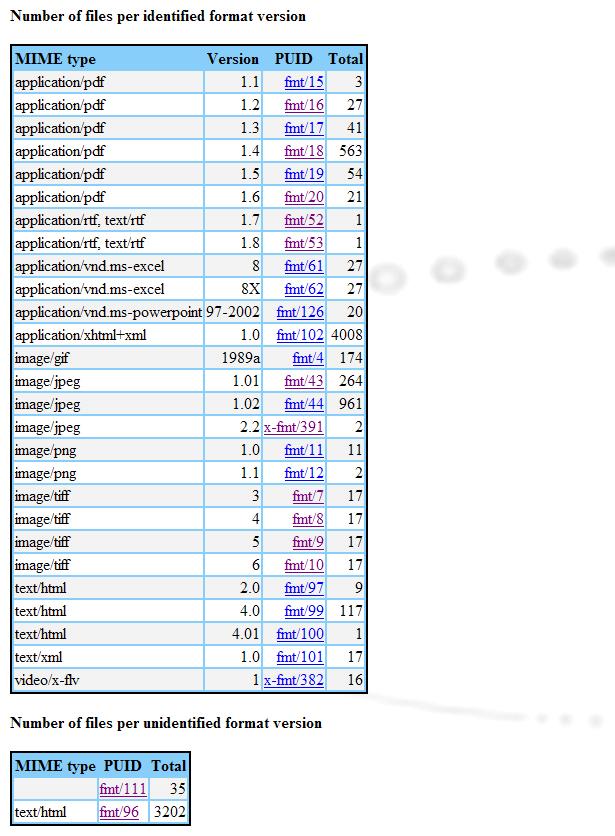The width and height of the screenshot is (615, 836).
Task: Select the 174 total cell
Action: (x=346, y=358)
